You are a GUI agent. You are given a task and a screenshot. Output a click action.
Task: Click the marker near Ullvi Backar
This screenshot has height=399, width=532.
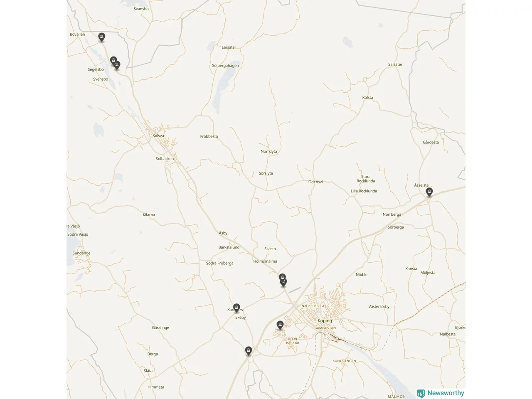(280, 325)
